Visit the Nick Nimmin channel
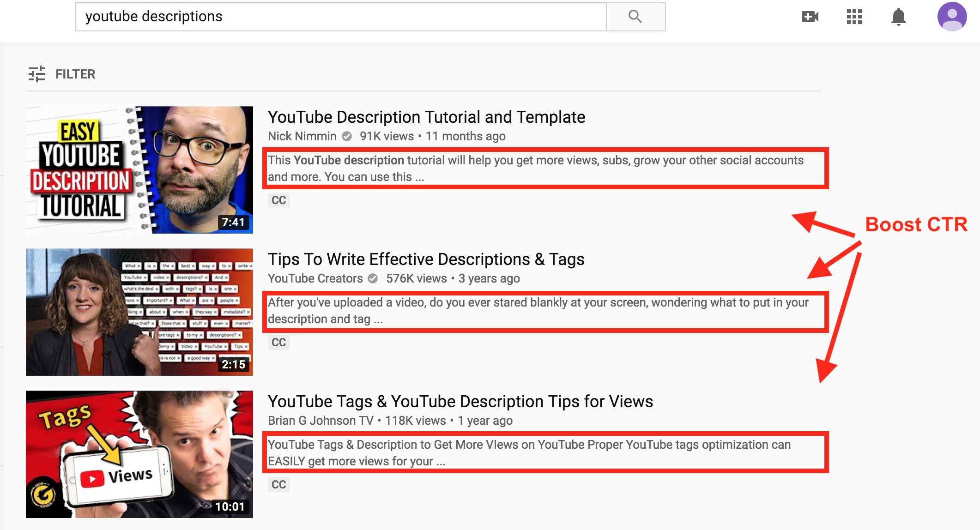 click(x=302, y=136)
